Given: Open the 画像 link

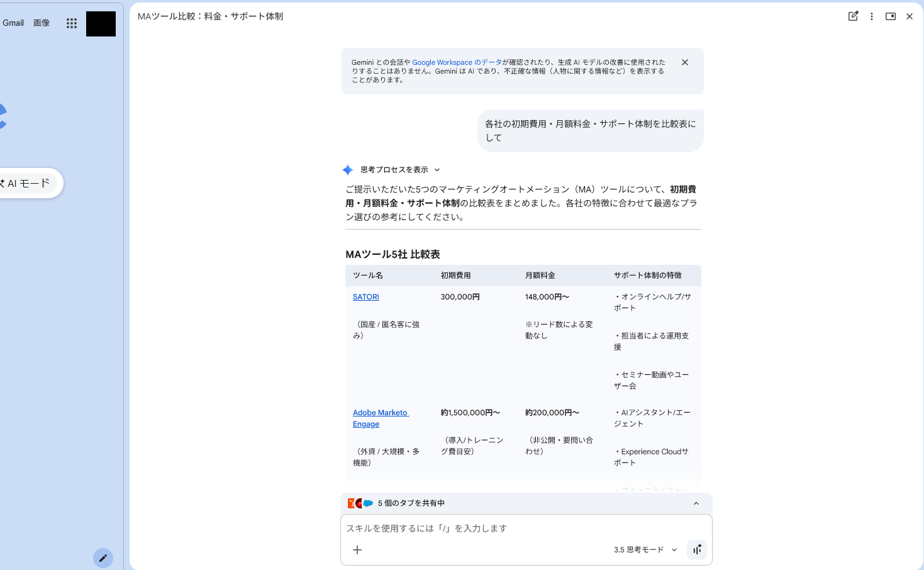Looking at the screenshot, I should (x=42, y=23).
